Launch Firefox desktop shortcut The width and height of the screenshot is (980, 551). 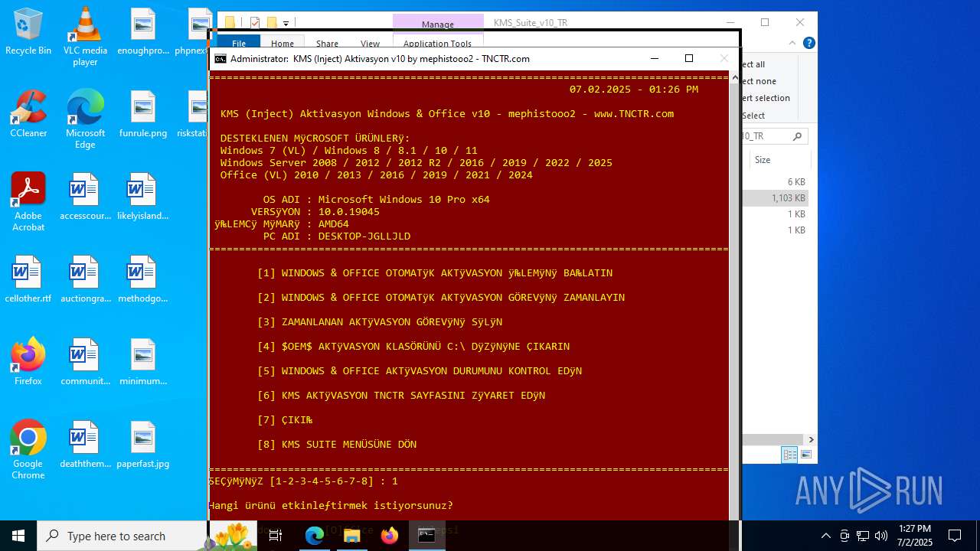[28, 362]
